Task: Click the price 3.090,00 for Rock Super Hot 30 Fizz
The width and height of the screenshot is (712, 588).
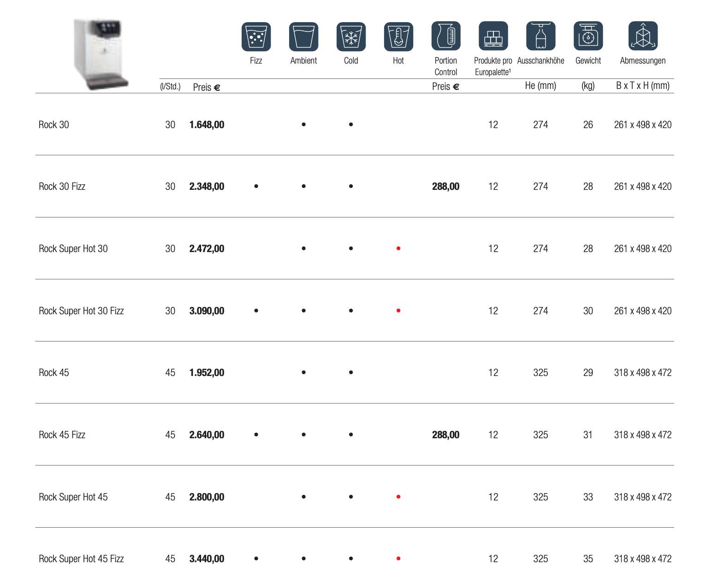Action: tap(207, 311)
